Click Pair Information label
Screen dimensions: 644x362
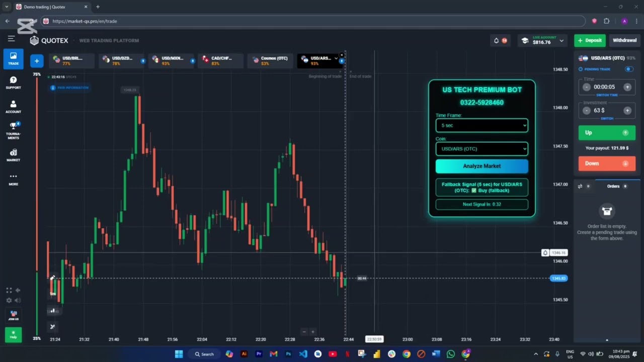click(x=69, y=87)
